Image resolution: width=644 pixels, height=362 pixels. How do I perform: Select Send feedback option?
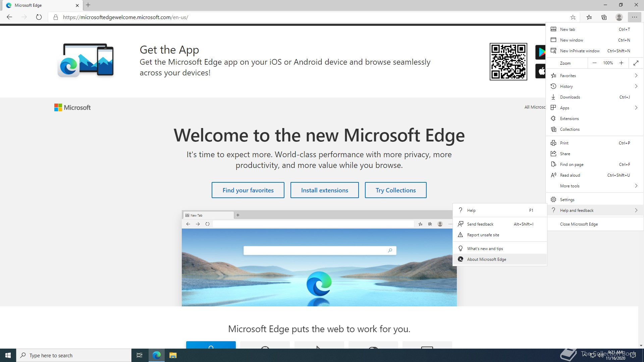(x=500, y=224)
